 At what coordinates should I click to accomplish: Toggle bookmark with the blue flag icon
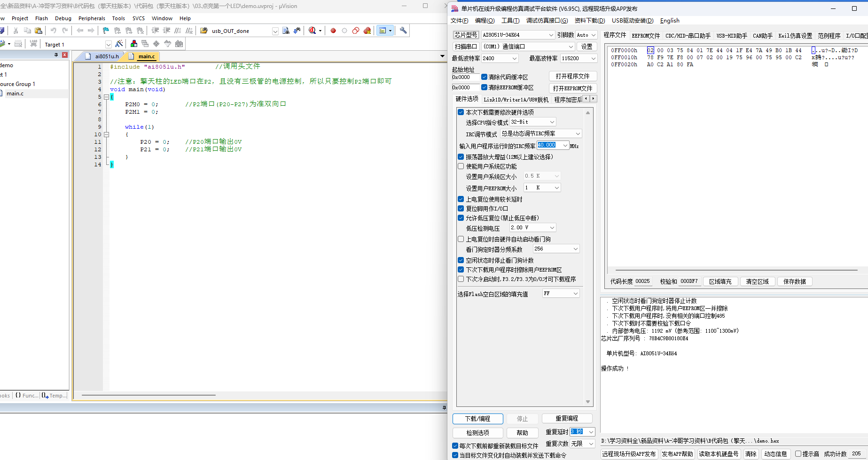click(x=106, y=31)
